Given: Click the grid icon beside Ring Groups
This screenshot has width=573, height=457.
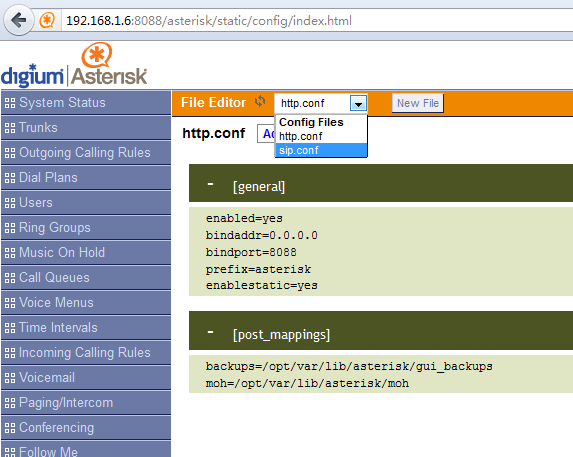Looking at the screenshot, I should point(10,228).
